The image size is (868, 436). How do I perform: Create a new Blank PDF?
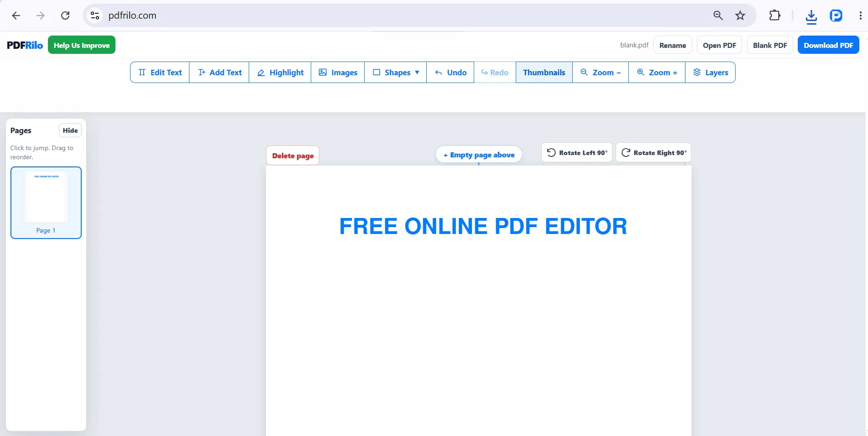770,45
